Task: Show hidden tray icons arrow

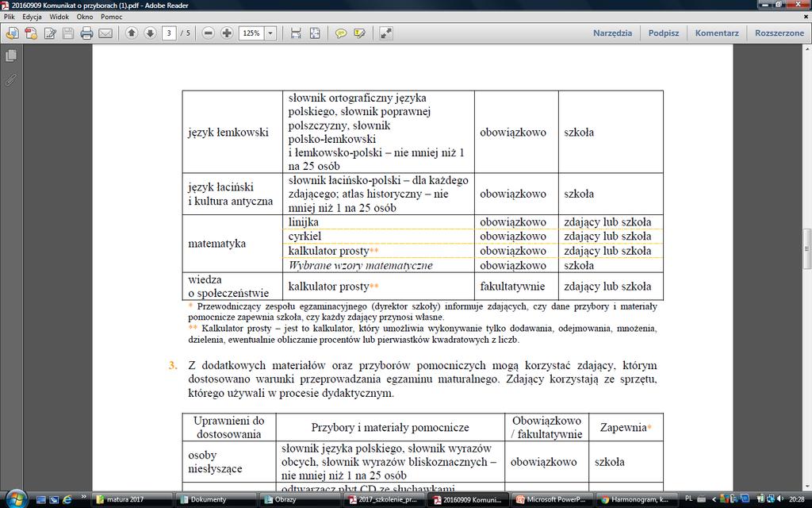Action: (x=714, y=500)
